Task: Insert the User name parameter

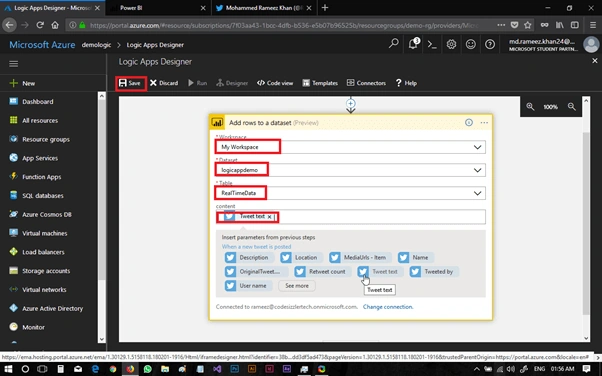Action: click(248, 286)
